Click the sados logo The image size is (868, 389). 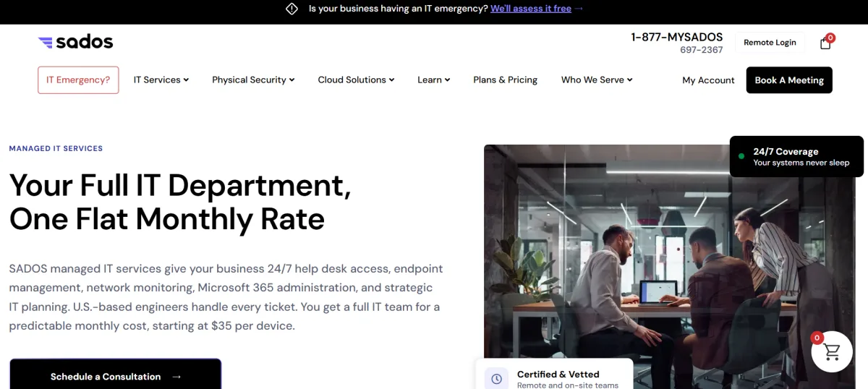click(76, 42)
